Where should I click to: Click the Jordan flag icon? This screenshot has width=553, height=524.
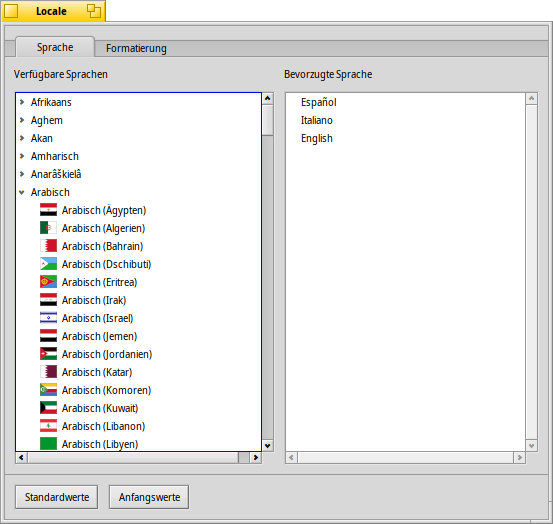[x=48, y=353]
